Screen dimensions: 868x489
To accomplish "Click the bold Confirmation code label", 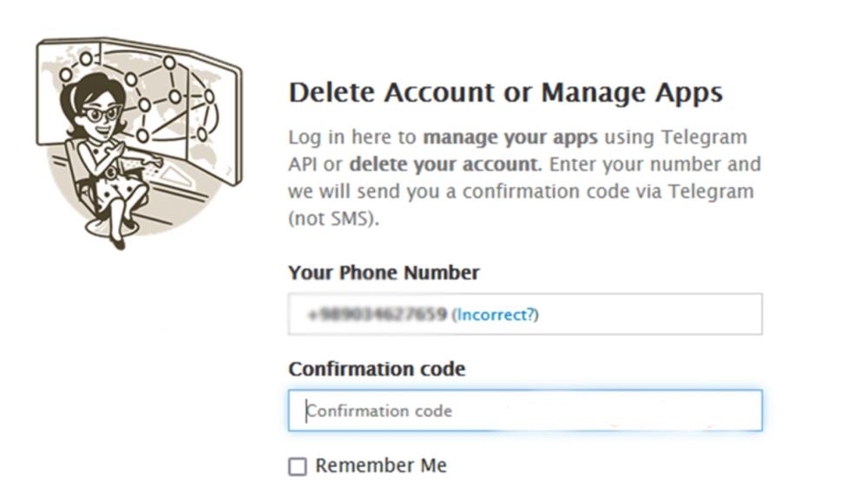I will point(377,369).
